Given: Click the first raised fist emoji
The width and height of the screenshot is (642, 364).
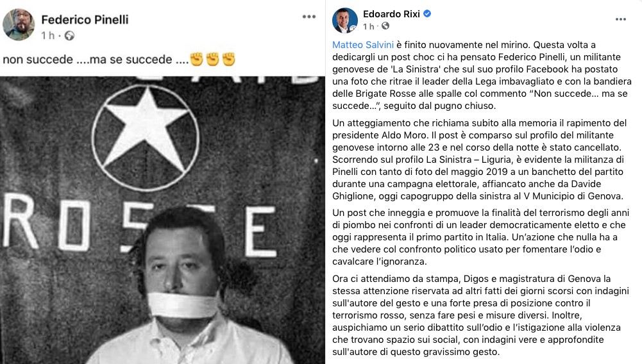Looking at the screenshot, I should (197, 60).
